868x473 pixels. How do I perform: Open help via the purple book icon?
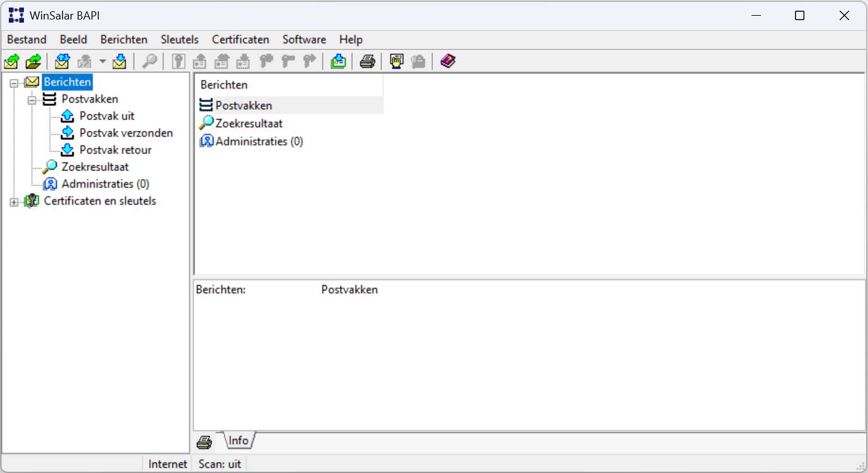click(x=448, y=62)
